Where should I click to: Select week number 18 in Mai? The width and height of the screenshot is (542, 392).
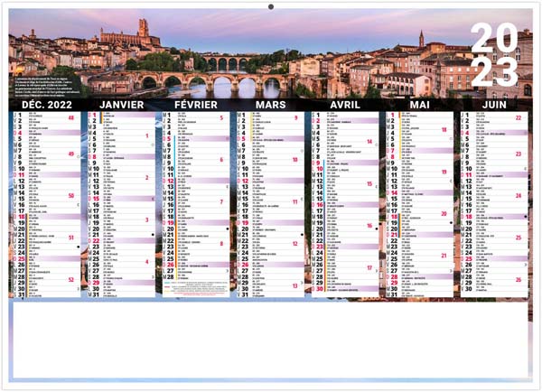click(444, 130)
